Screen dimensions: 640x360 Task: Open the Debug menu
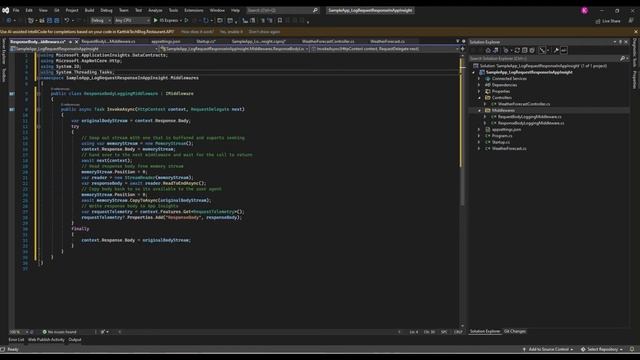pyautogui.click(x=106, y=10)
